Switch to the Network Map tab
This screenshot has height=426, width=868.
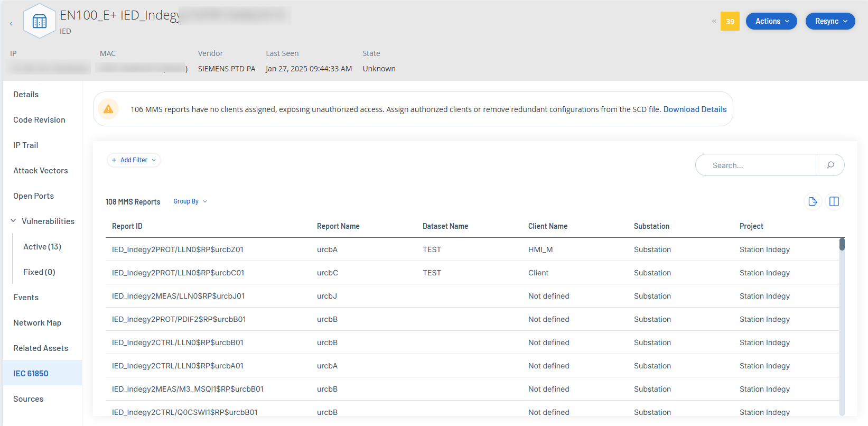pyautogui.click(x=37, y=323)
